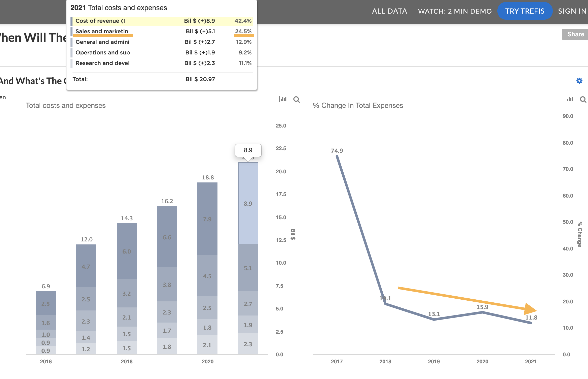The height and width of the screenshot is (379, 588).
Task: Click bar chart icon above % Change chart
Action: click(x=569, y=99)
